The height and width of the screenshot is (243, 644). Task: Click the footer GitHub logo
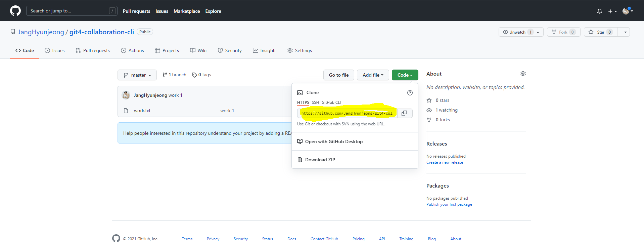[116, 238]
